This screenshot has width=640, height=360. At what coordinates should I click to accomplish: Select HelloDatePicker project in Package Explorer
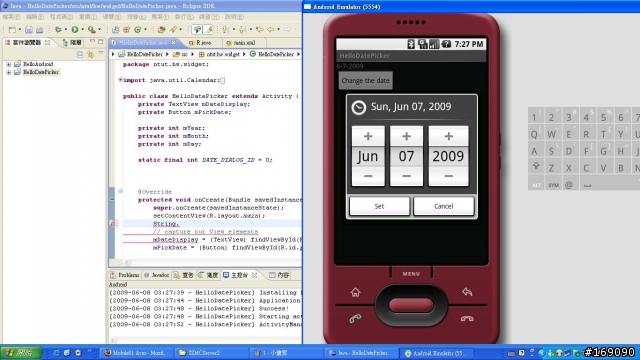(x=41, y=72)
